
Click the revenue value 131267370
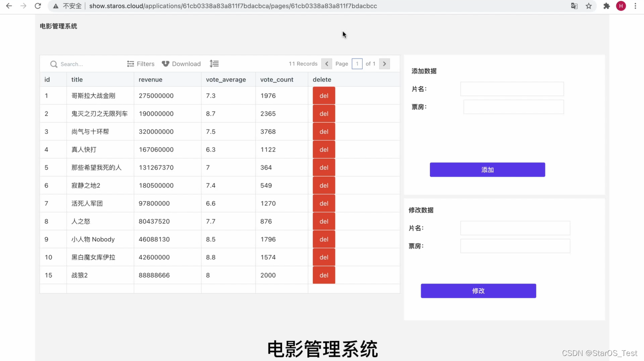tap(156, 167)
